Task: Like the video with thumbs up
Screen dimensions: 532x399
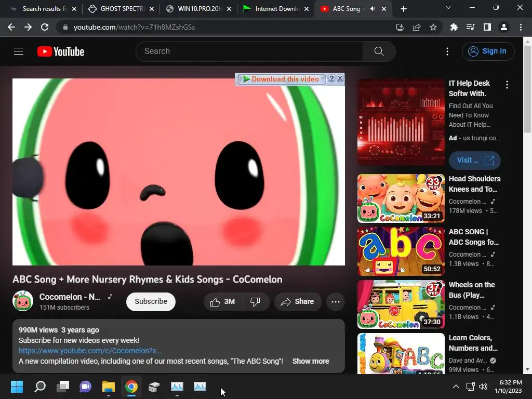Action: (x=222, y=302)
